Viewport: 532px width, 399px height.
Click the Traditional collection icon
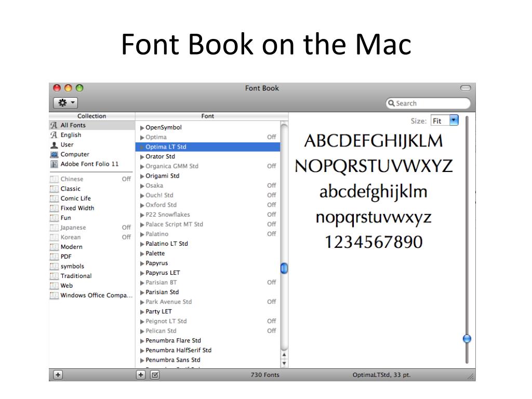tap(54, 276)
